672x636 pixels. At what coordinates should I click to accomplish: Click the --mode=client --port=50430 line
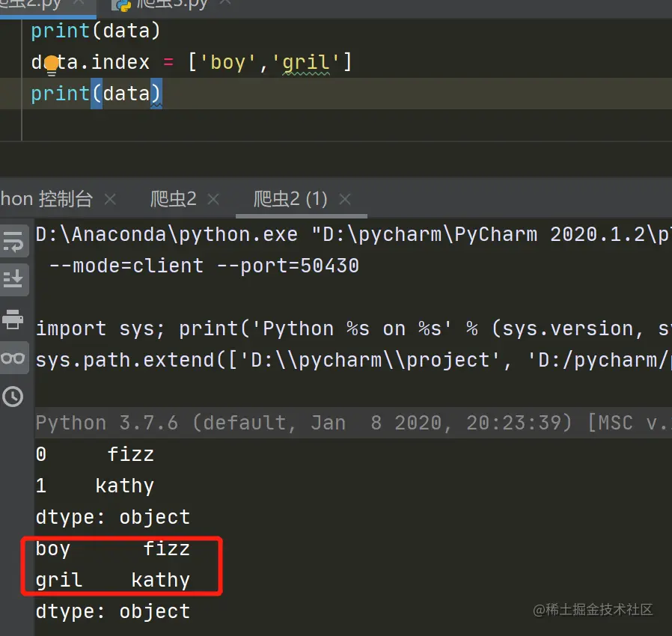pyautogui.click(x=204, y=266)
